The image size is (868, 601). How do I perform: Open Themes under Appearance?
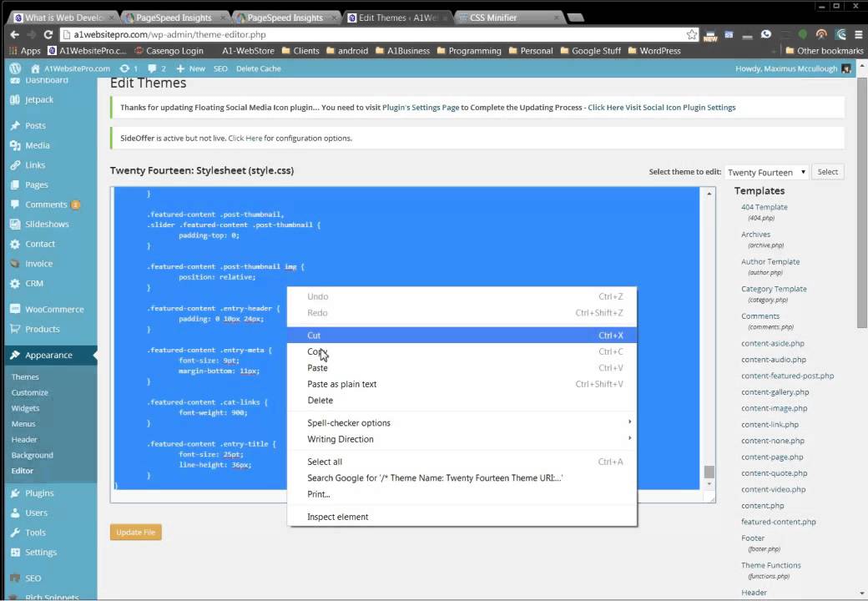pyautogui.click(x=25, y=376)
